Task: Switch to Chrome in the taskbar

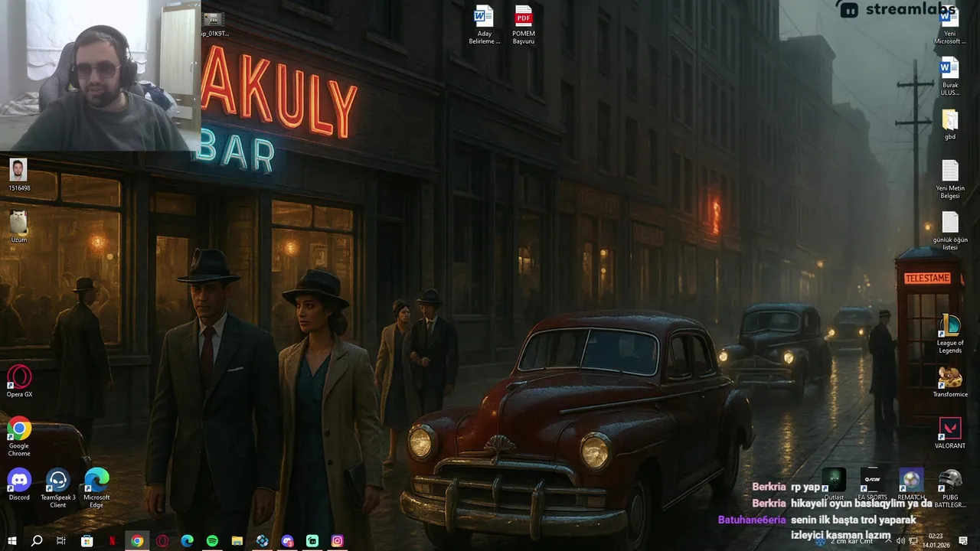Action: point(137,541)
